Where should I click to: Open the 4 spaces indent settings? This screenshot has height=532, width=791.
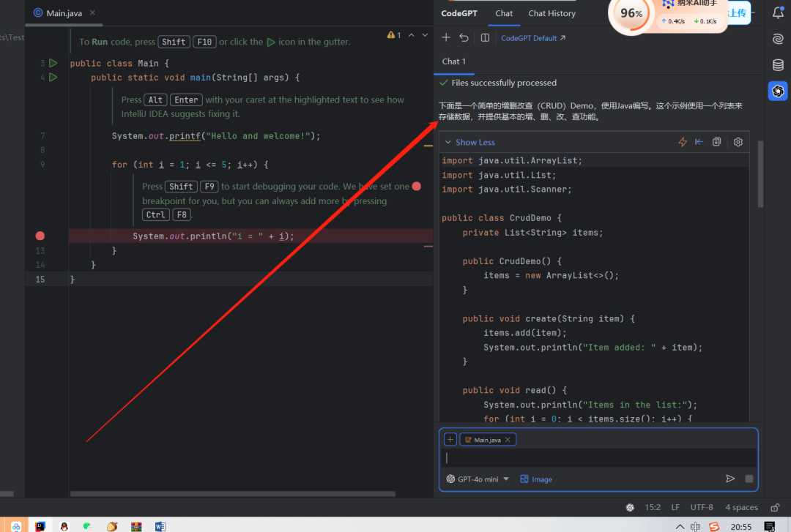click(741, 507)
